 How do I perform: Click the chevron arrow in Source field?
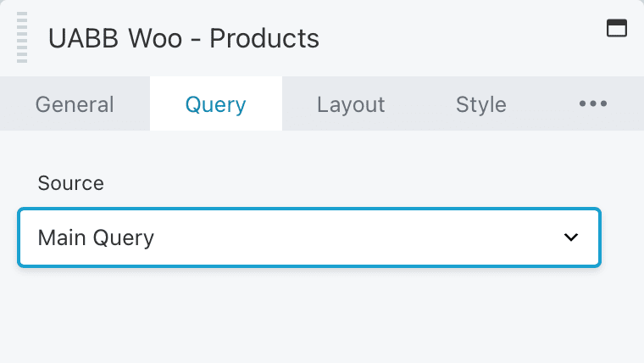571,237
